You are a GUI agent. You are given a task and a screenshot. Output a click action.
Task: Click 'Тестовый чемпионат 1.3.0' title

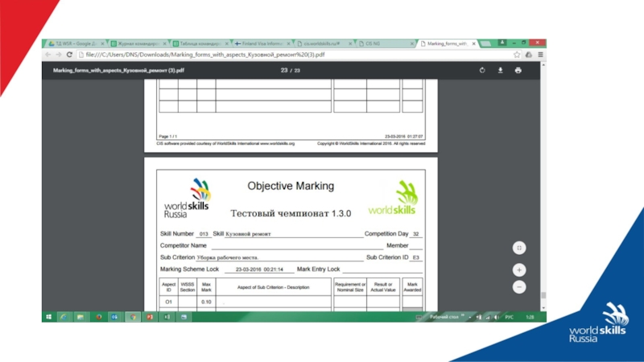click(x=291, y=213)
